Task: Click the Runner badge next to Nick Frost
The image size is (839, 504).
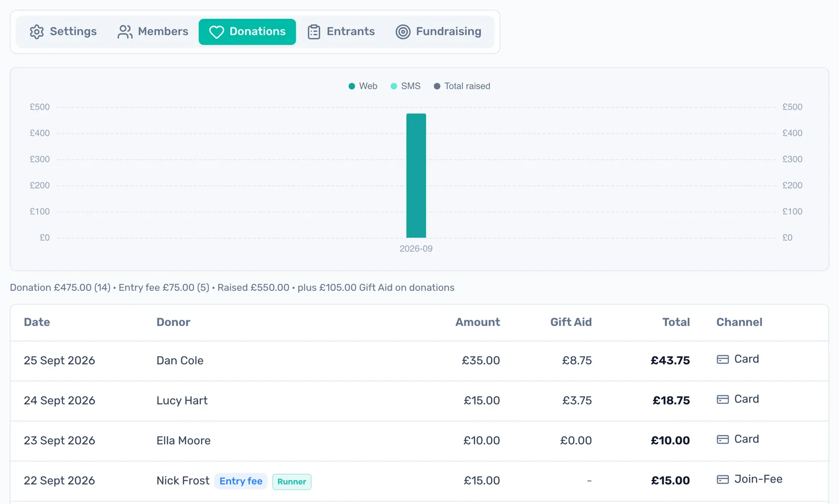Action: click(292, 481)
